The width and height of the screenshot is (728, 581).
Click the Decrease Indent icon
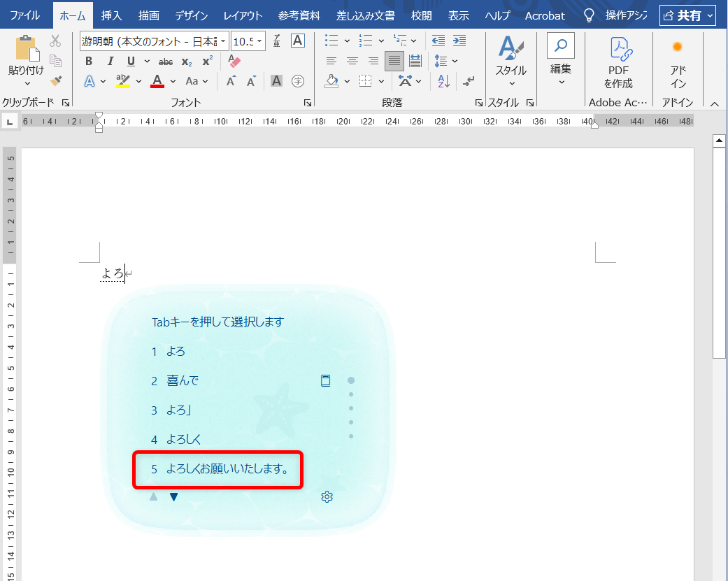pos(438,41)
